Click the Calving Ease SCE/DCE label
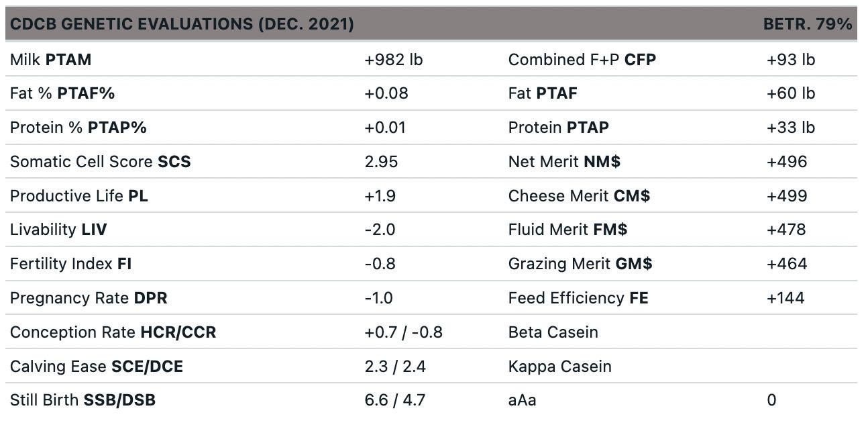 96,367
